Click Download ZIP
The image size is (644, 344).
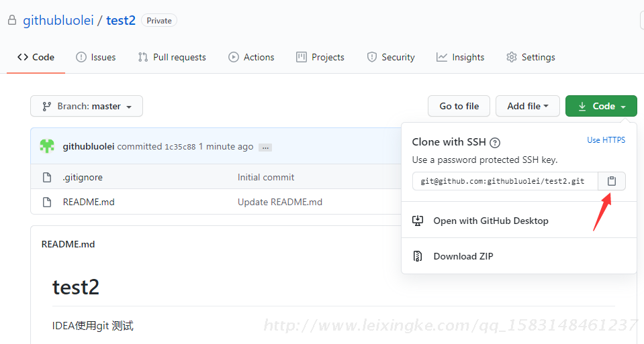[x=463, y=256]
